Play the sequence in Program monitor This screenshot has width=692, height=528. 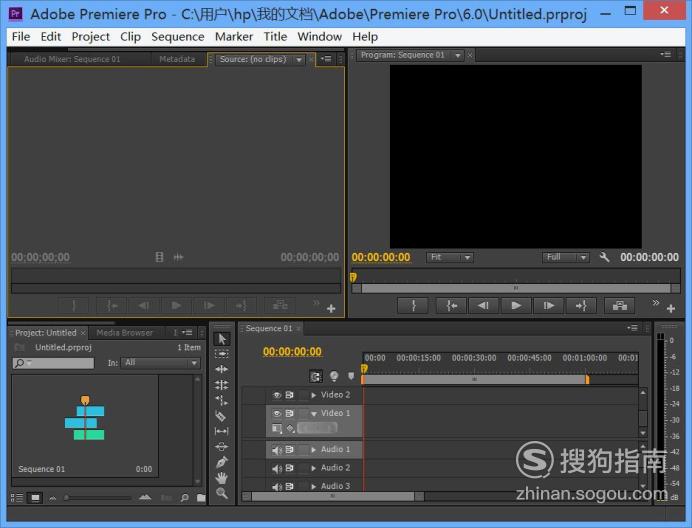tap(516, 305)
